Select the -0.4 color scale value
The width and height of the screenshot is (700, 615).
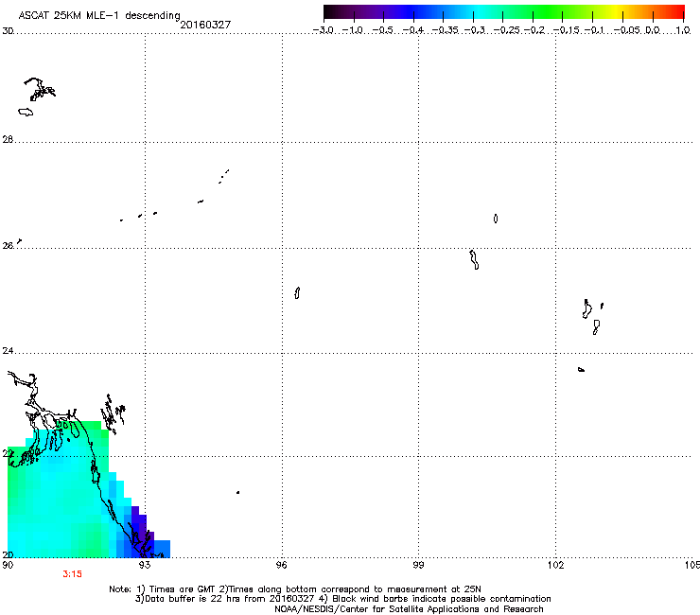point(413,30)
